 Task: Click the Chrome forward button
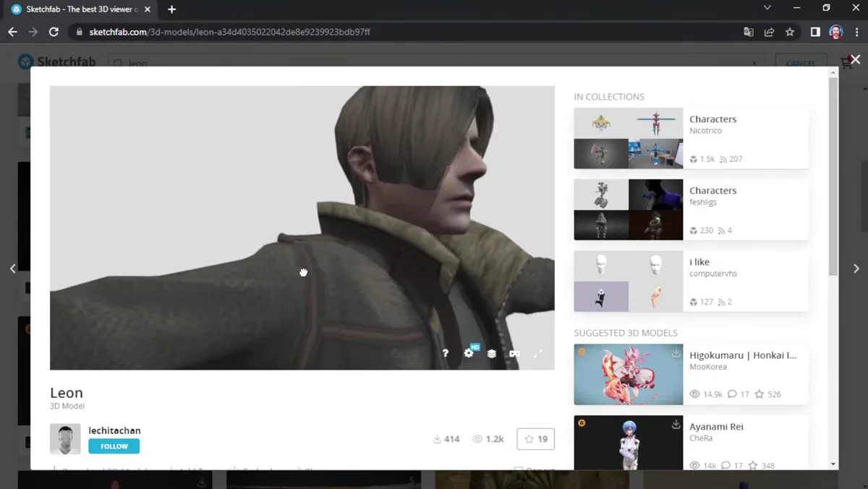tap(33, 32)
